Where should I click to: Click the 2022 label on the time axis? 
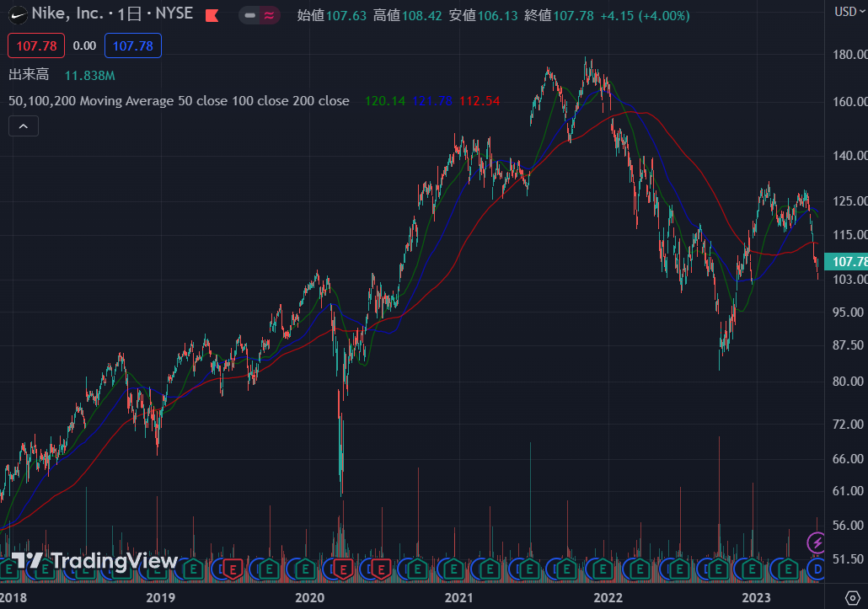tap(608, 597)
